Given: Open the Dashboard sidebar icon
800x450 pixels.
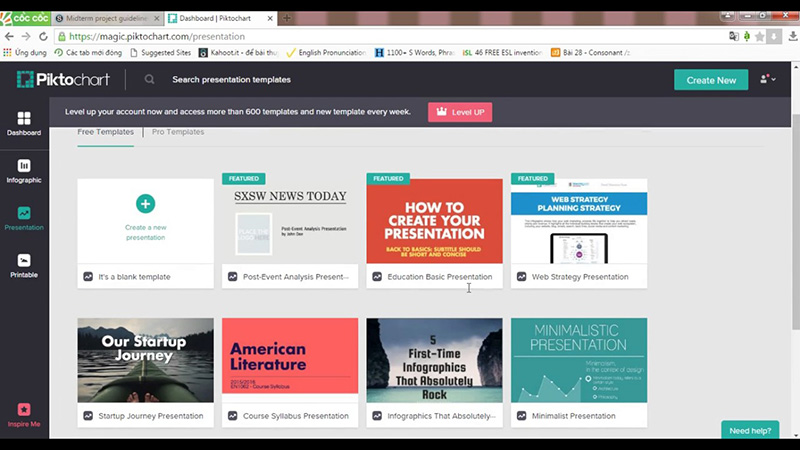Looking at the screenshot, I should point(24,118).
